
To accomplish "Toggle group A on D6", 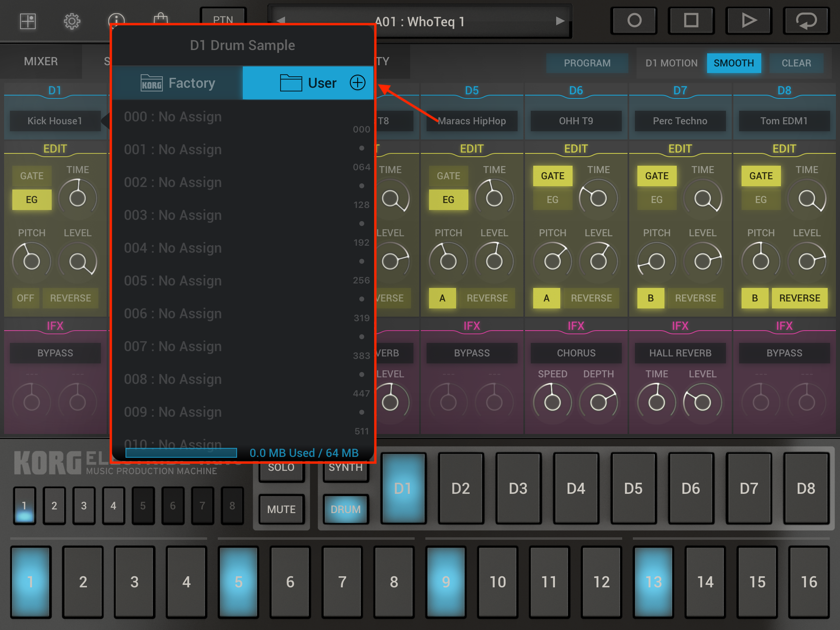I will (546, 298).
